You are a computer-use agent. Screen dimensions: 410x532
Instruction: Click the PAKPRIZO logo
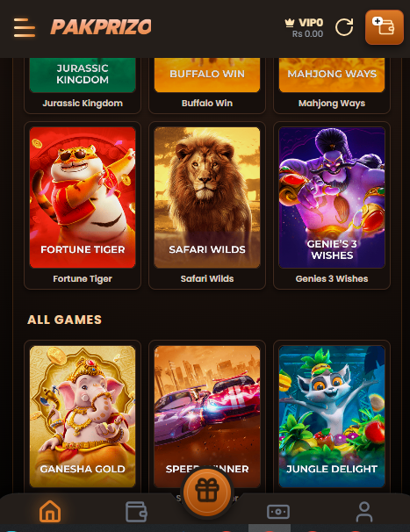point(101,27)
